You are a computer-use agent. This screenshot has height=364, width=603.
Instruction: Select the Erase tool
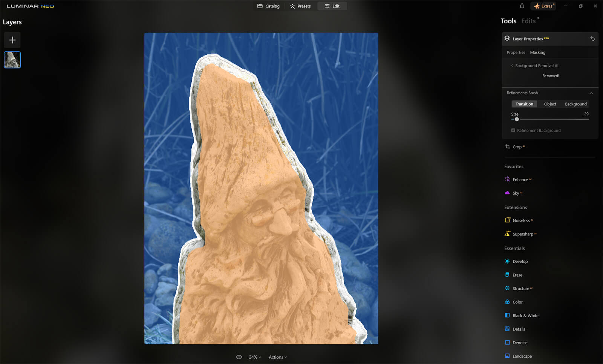coord(517,275)
